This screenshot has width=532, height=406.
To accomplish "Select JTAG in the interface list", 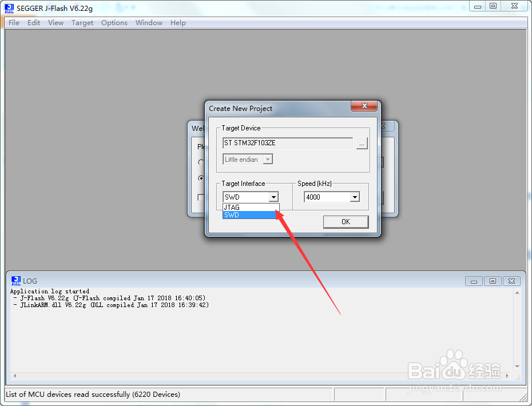I will click(251, 207).
